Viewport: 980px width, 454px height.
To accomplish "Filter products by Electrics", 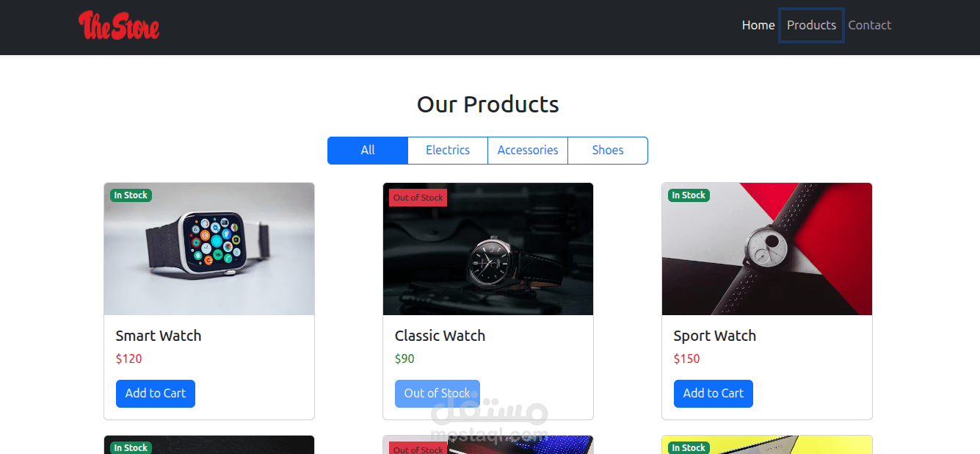I will pos(448,151).
